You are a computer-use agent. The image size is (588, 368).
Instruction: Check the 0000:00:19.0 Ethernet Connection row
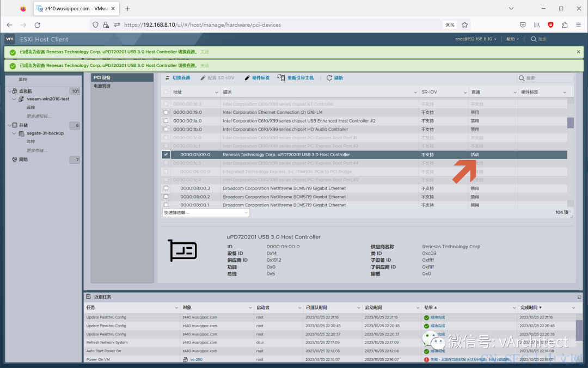click(x=166, y=112)
